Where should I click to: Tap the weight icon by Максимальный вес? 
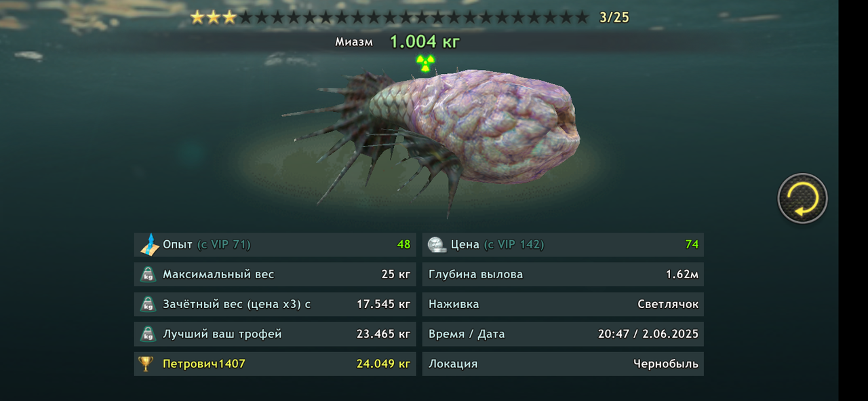coord(148,275)
